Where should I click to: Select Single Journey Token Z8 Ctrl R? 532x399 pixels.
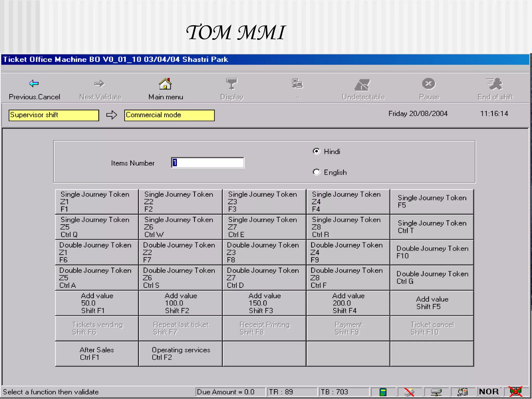point(348,227)
